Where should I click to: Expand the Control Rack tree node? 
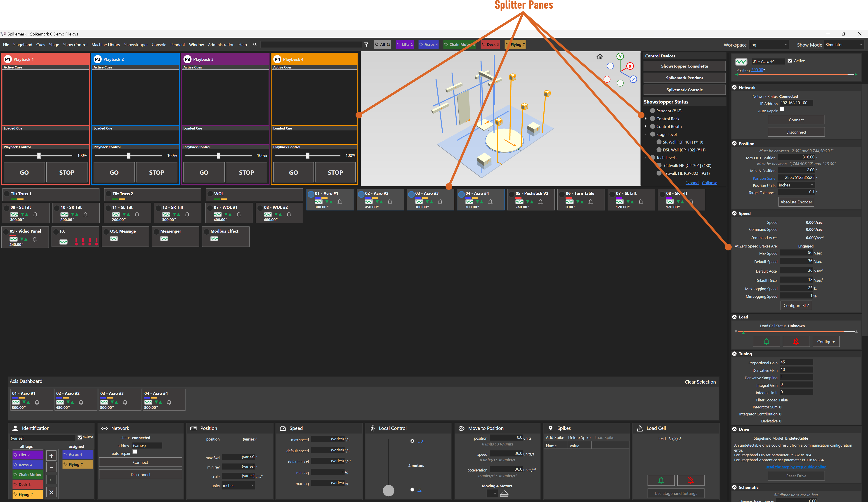click(x=646, y=119)
